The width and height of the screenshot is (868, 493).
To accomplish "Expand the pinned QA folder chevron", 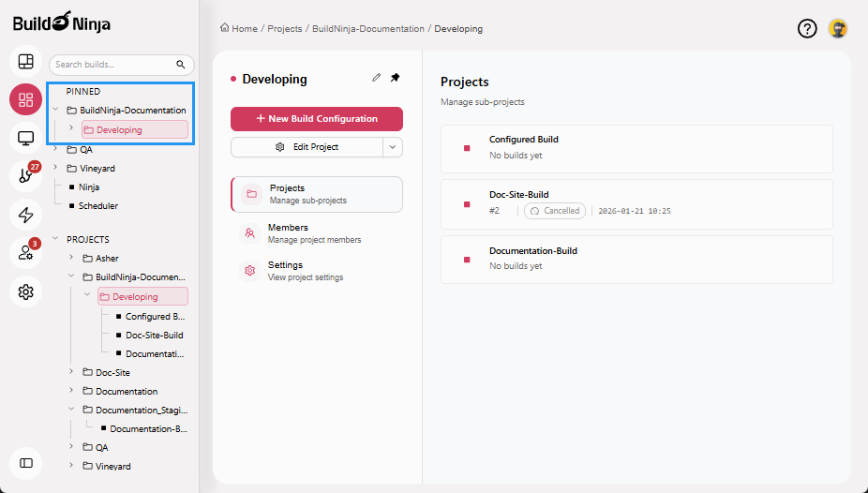I will (55, 149).
